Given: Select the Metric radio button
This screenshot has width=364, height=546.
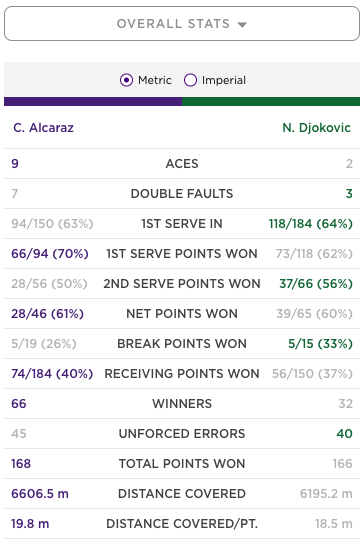Looking at the screenshot, I should click(126, 80).
